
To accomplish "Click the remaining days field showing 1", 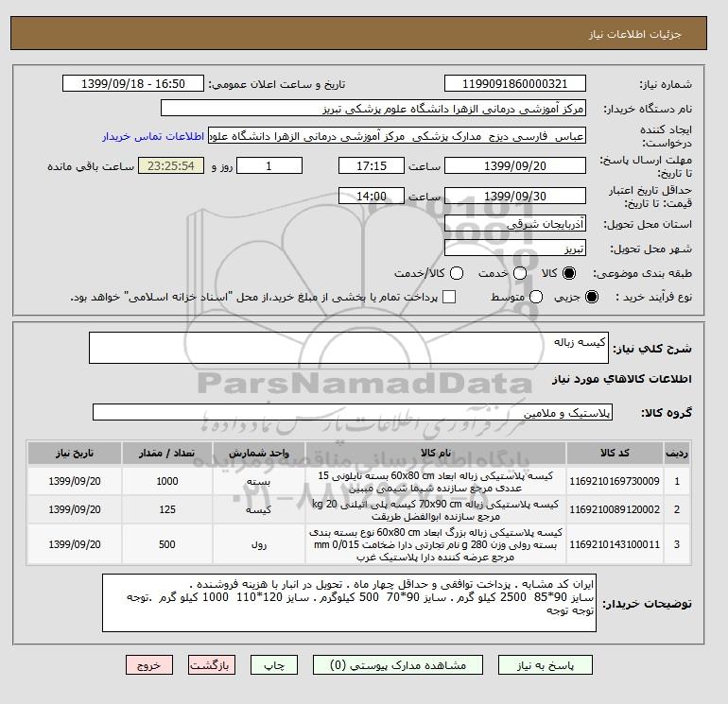I will [269, 165].
